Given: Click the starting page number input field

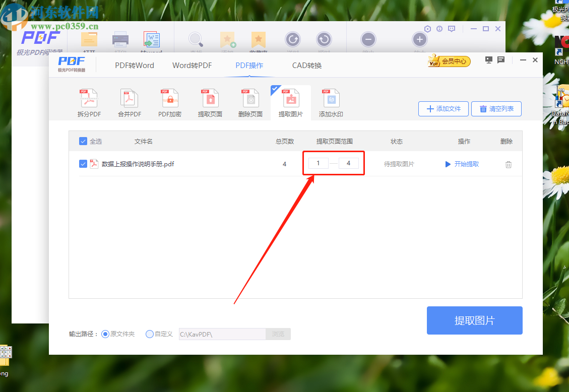Looking at the screenshot, I should point(318,163).
